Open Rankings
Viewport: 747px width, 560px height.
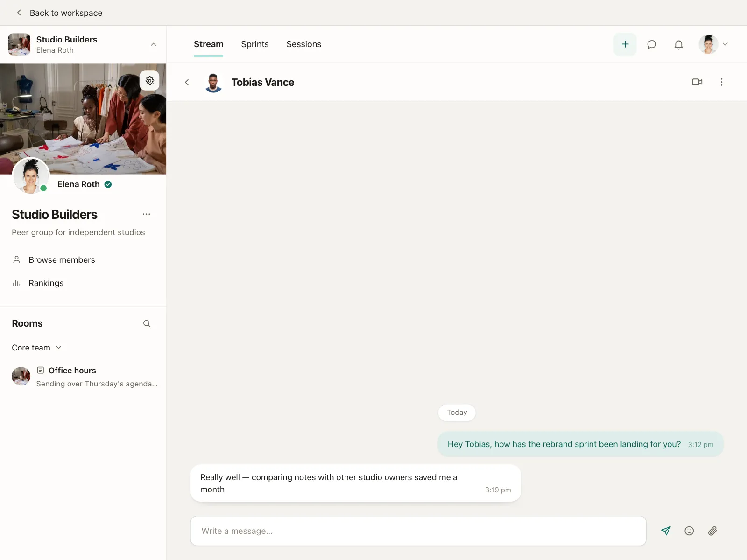tap(46, 283)
